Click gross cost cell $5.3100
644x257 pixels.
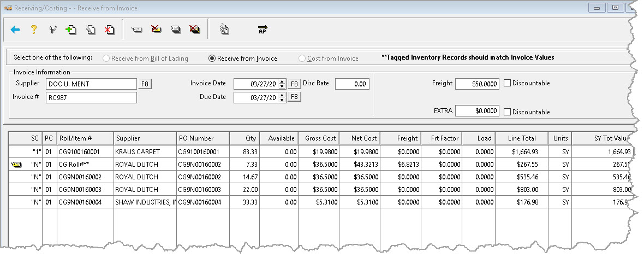tap(318, 202)
